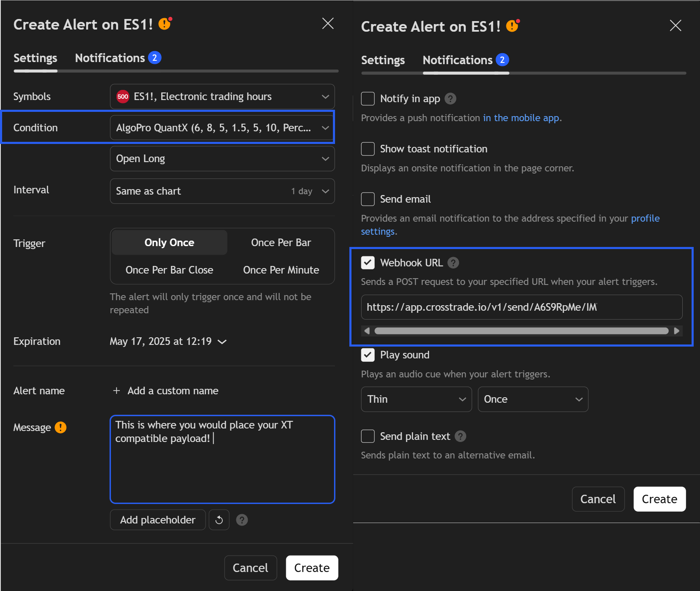Uncheck the Play sound option
700x591 pixels.
tap(368, 355)
